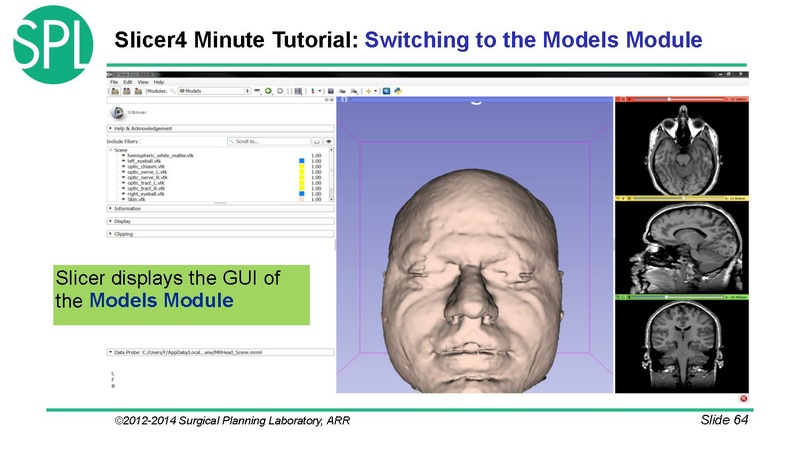Expand the Help & Acknowledgement section
The image size is (800, 450).
[x=220, y=129]
